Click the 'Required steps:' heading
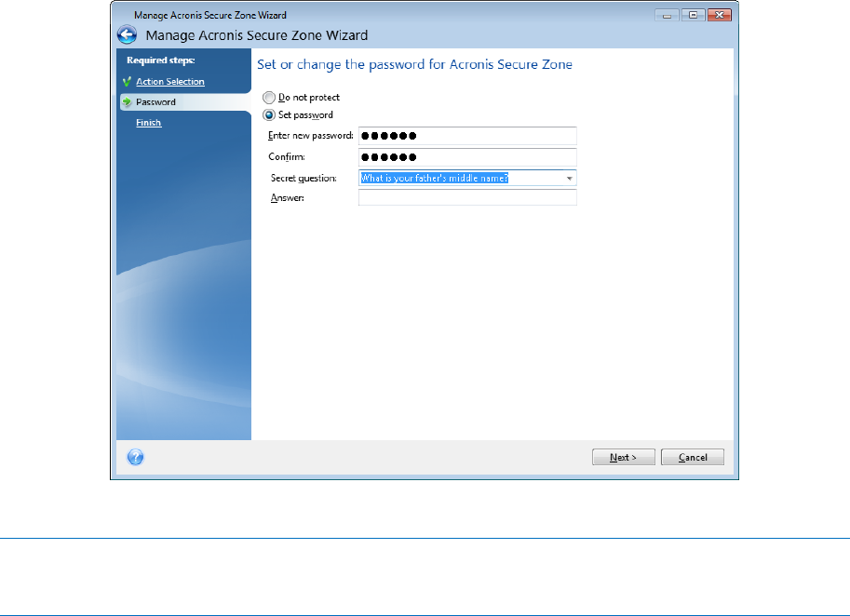The height and width of the screenshot is (616, 850). pos(161,60)
